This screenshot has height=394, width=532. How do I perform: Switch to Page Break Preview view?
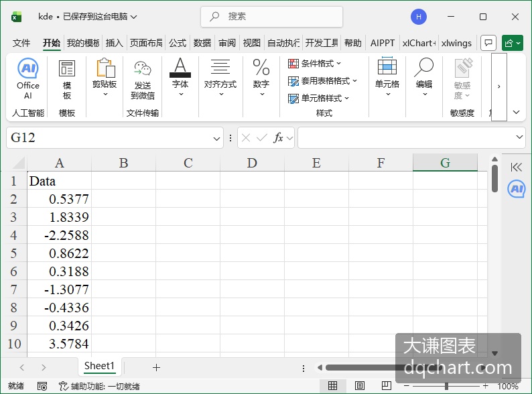point(386,386)
